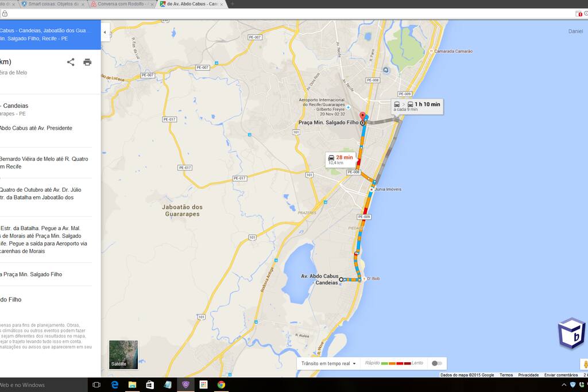This screenshot has width=588, height=392.
Task: Click the Estr. da Batalha direction step
Action: click(x=44, y=239)
